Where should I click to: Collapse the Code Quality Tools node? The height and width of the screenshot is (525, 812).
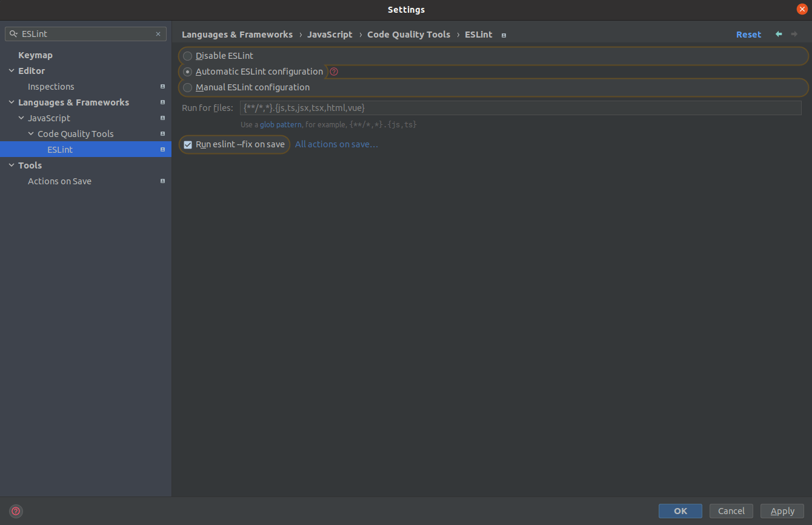coord(31,134)
